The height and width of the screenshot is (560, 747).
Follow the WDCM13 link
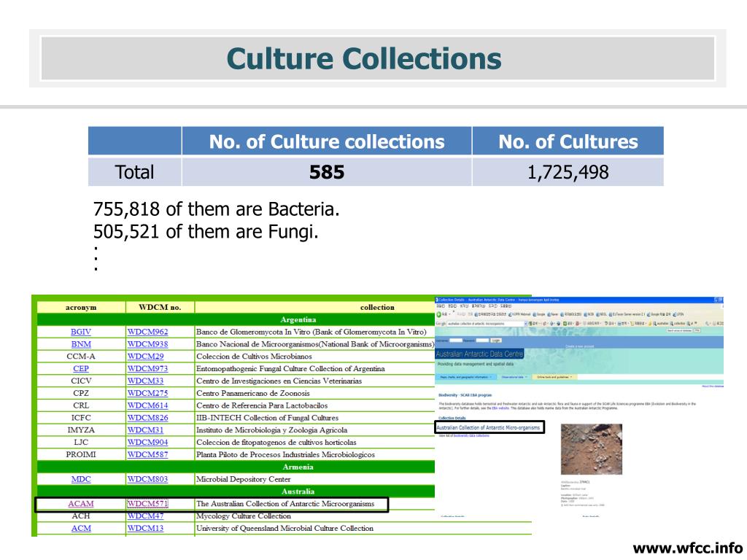[x=145, y=528]
